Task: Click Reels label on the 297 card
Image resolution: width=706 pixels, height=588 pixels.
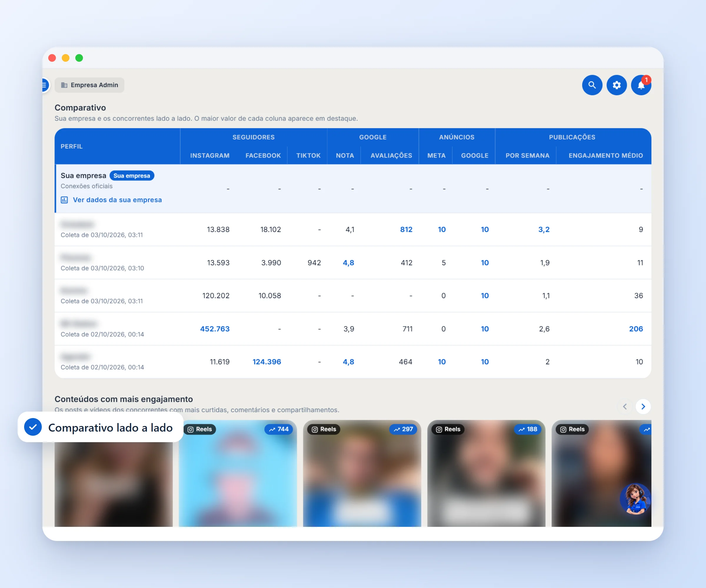Action: 324,429
